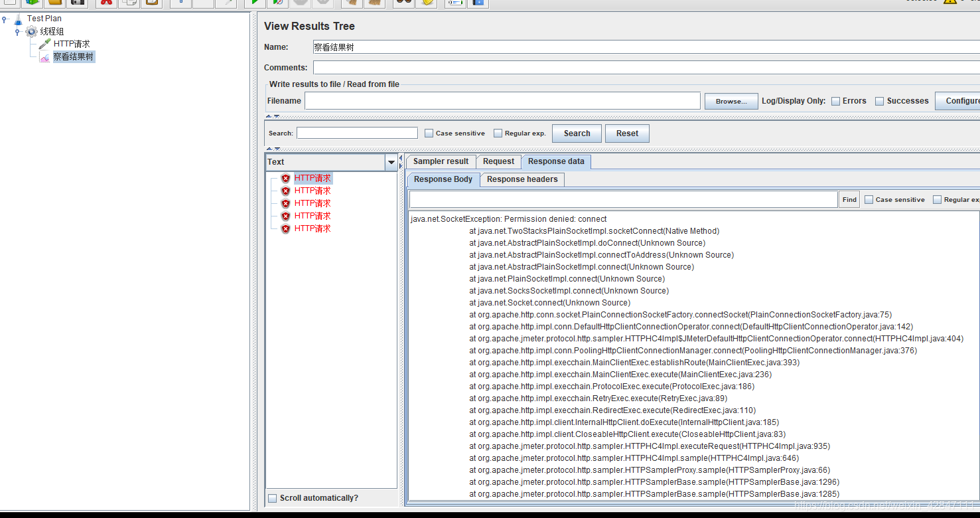The height and width of the screenshot is (518, 980).
Task: Enable the Errors only checkbox
Action: [x=836, y=101]
